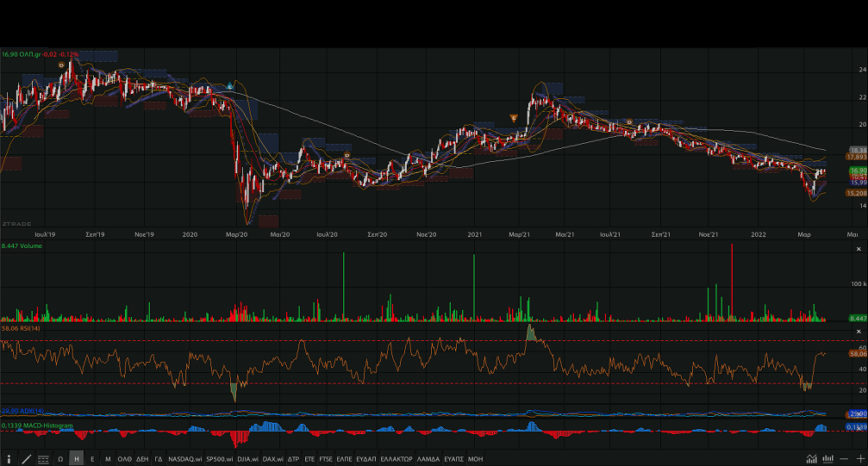This screenshot has width=868, height=466.
Task: Open the DAX.wi index chart
Action: (x=273, y=459)
